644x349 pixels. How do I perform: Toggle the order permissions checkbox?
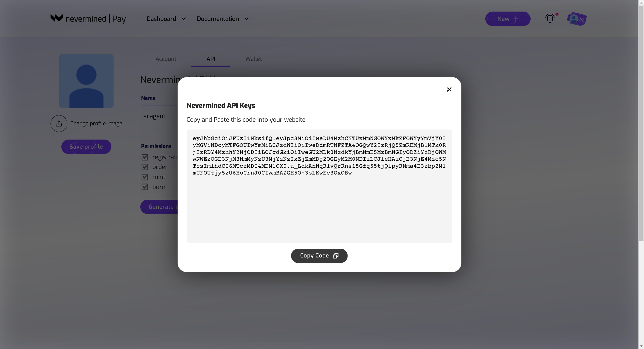144,166
